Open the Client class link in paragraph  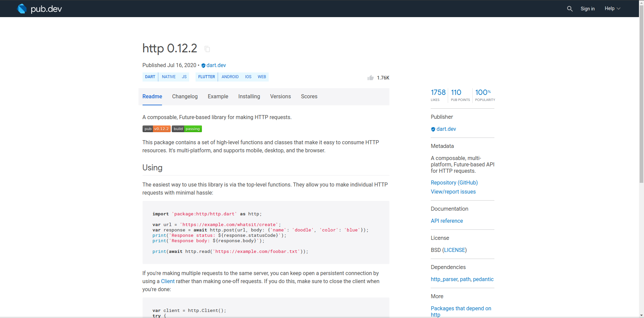(x=168, y=281)
